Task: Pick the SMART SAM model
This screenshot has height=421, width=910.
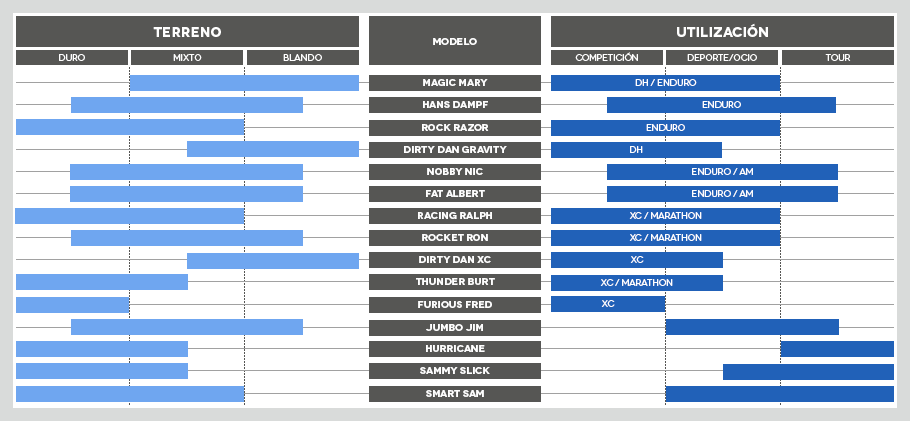Action: coord(455,394)
